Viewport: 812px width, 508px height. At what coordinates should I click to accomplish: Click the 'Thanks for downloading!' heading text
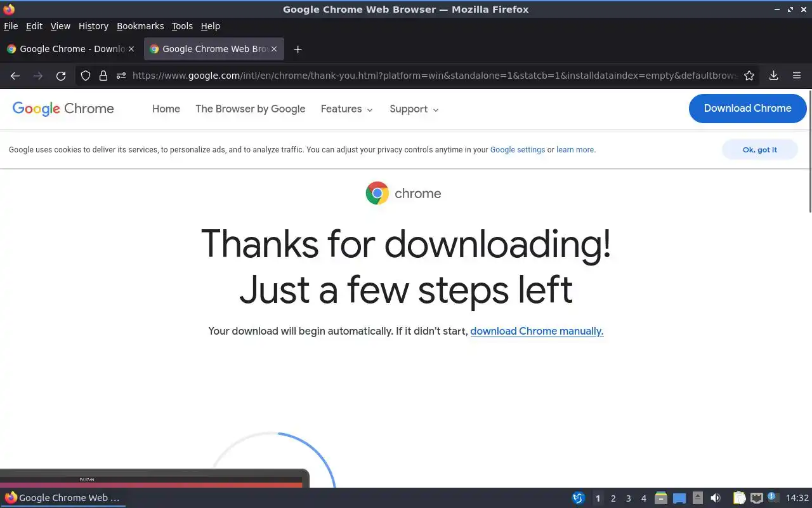click(406, 244)
